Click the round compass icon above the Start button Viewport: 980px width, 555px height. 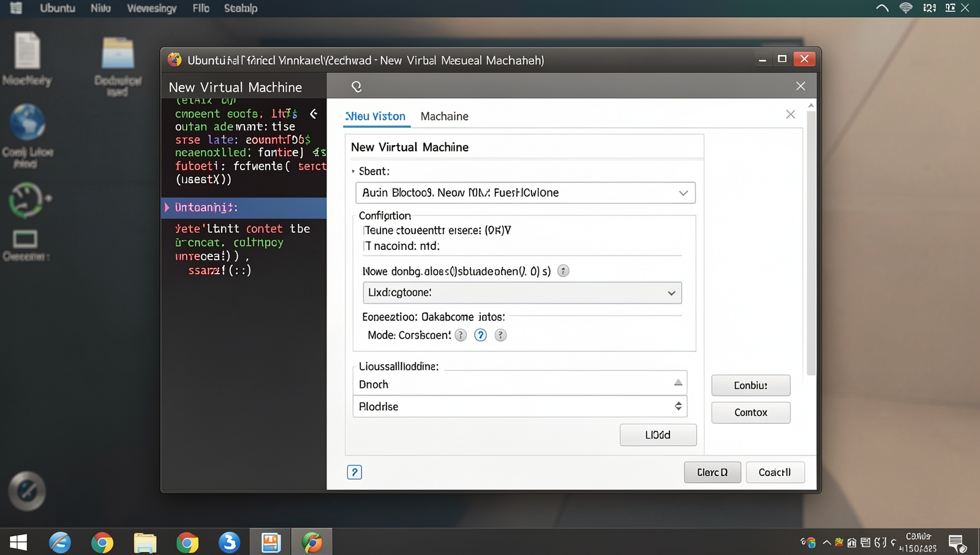[26, 491]
